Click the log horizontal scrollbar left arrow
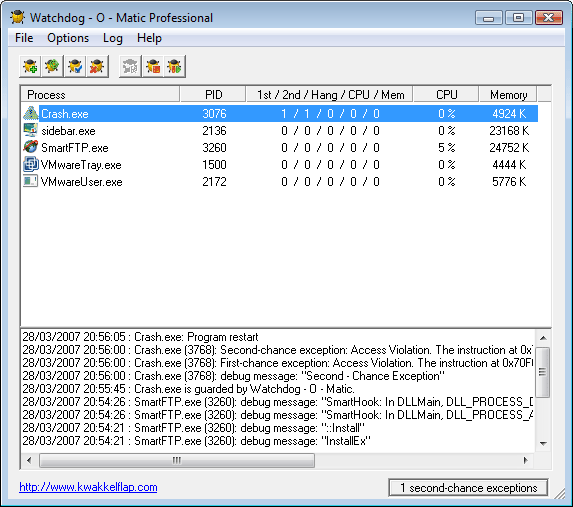Image resolution: width=573 pixels, height=507 pixels. (x=29, y=460)
